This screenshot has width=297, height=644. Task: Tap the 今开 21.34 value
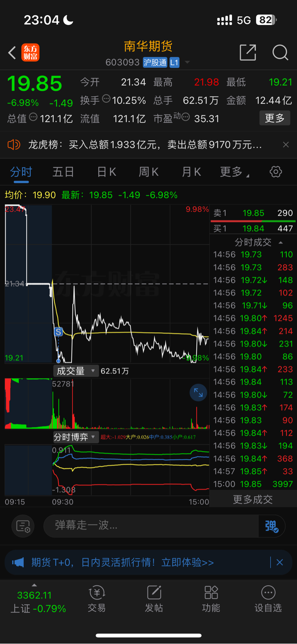click(x=133, y=82)
